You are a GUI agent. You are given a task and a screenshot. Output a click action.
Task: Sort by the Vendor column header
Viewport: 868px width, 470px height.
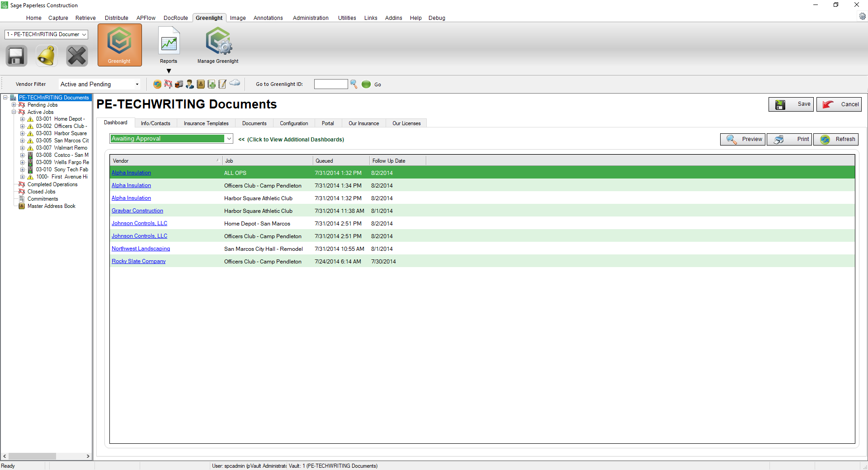[x=166, y=161]
